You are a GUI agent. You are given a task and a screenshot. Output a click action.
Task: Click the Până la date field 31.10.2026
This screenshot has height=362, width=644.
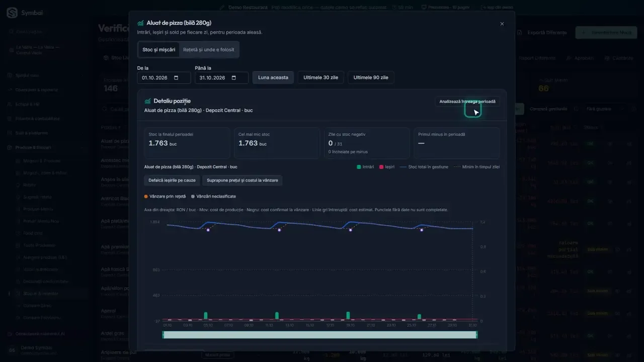click(x=222, y=78)
